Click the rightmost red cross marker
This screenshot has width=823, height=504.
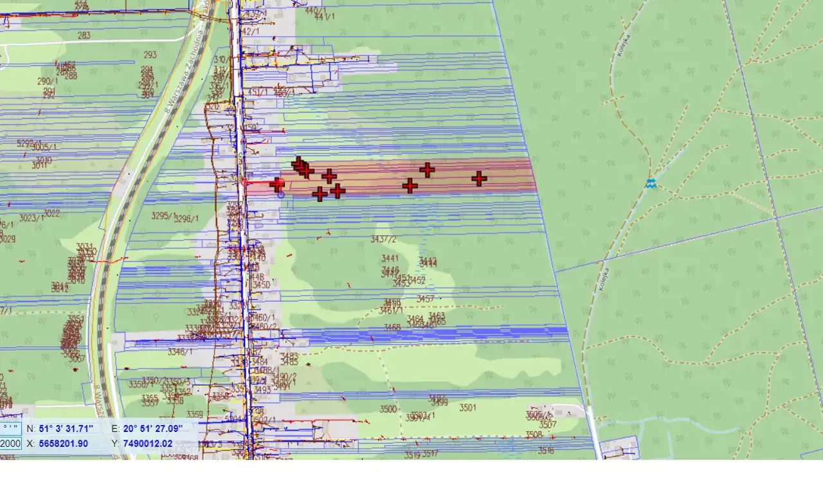point(478,179)
